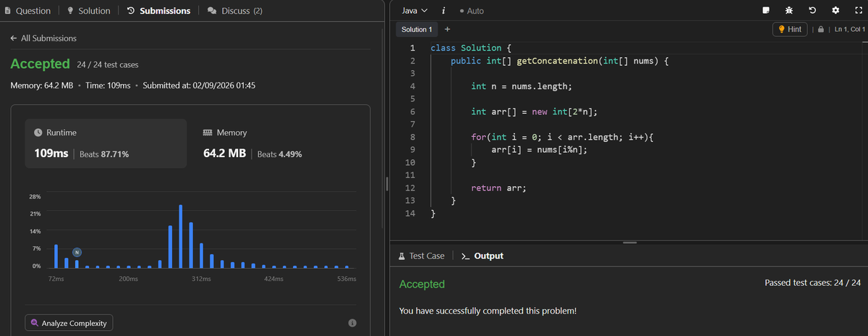Open the Java language dropdown

pos(414,11)
